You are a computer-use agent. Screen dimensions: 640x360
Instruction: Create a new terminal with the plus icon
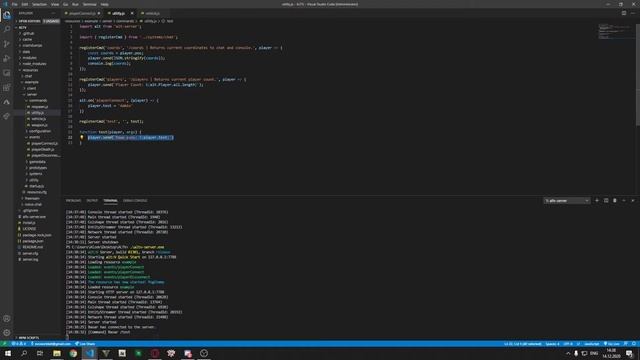pyautogui.click(x=597, y=200)
